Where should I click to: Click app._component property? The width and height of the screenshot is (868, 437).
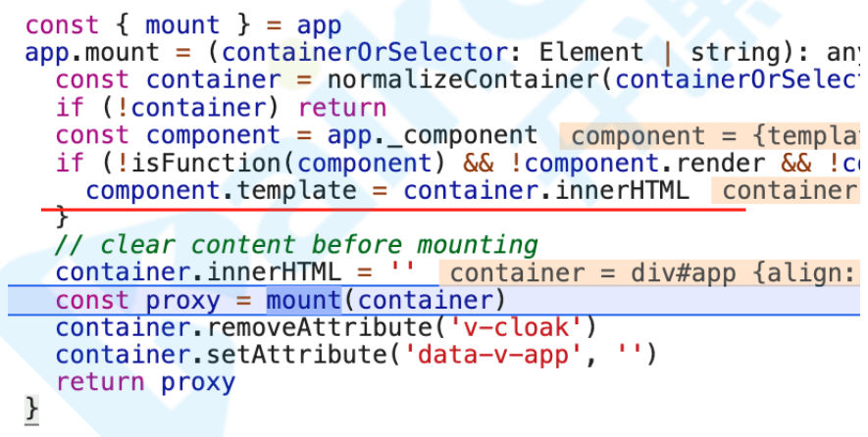coord(433,136)
